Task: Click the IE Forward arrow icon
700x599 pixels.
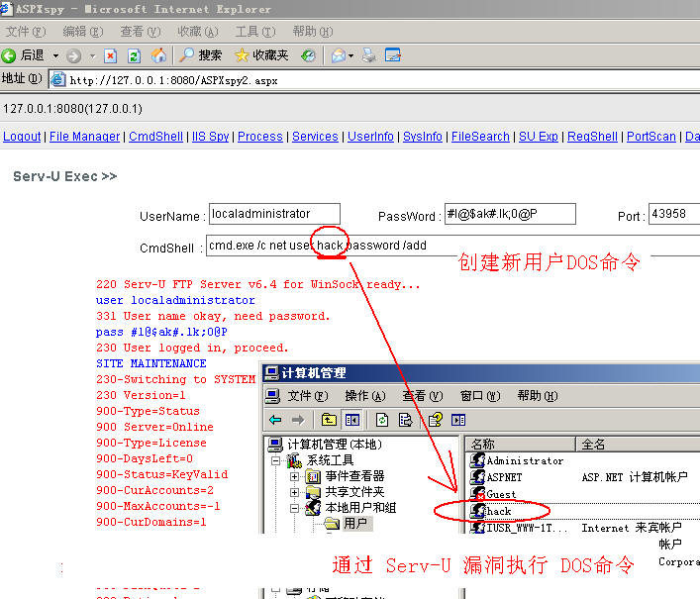Action: coord(73,55)
